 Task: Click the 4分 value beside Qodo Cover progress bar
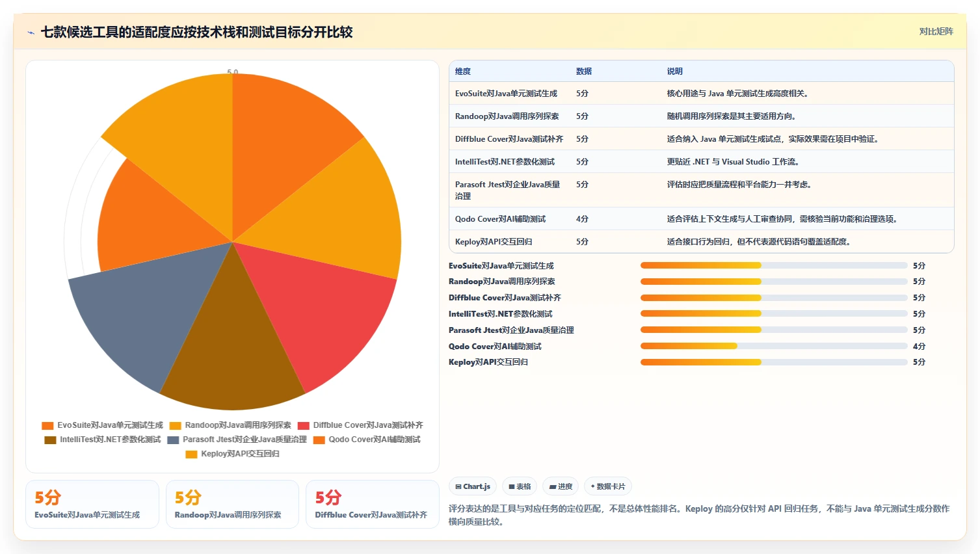click(919, 346)
